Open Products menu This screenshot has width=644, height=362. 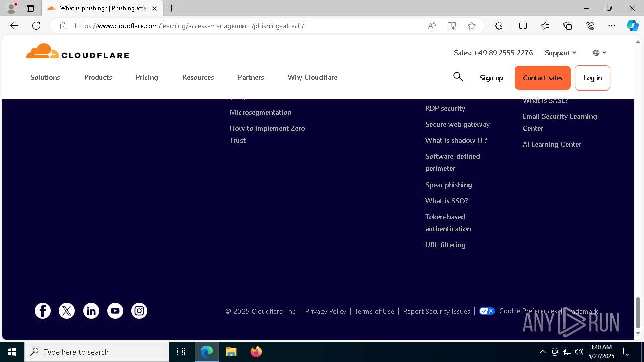click(98, 77)
